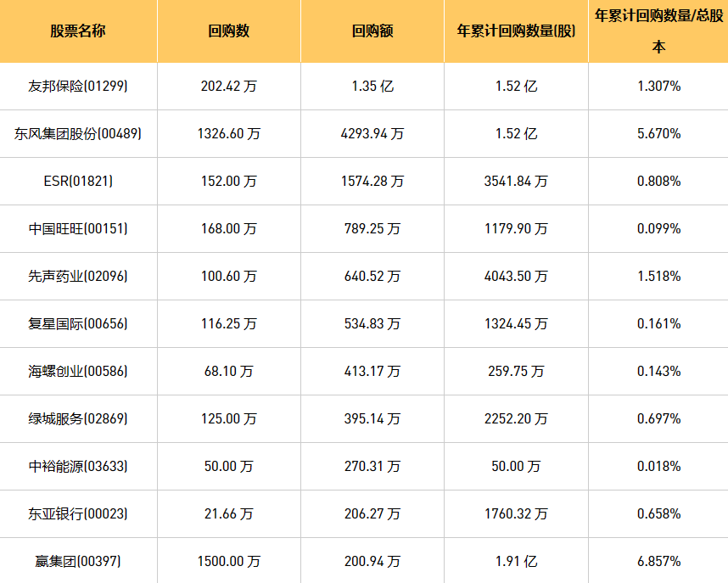Open the 中国旺旺(00151) stock entry

(78, 228)
